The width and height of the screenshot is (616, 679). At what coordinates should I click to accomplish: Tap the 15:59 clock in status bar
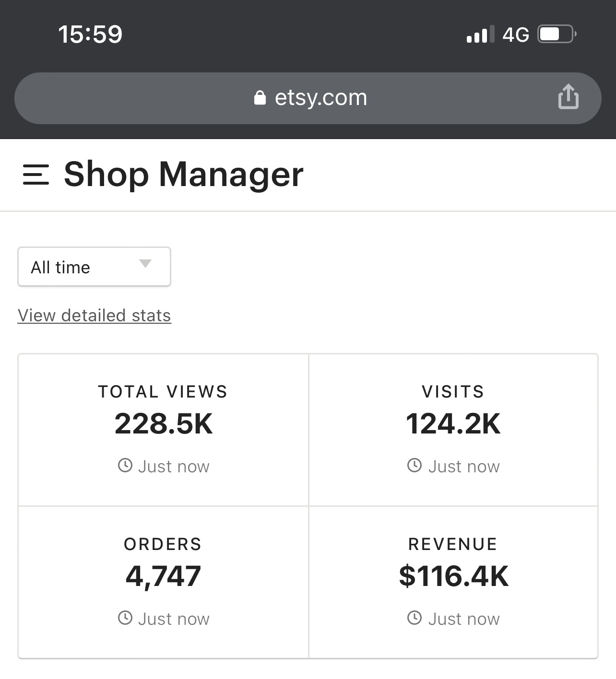click(90, 35)
